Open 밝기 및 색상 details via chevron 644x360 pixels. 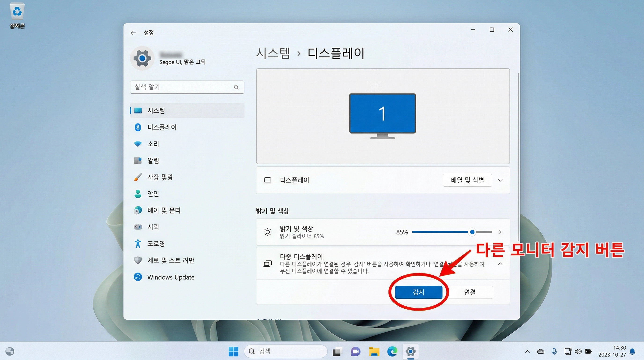[500, 232]
